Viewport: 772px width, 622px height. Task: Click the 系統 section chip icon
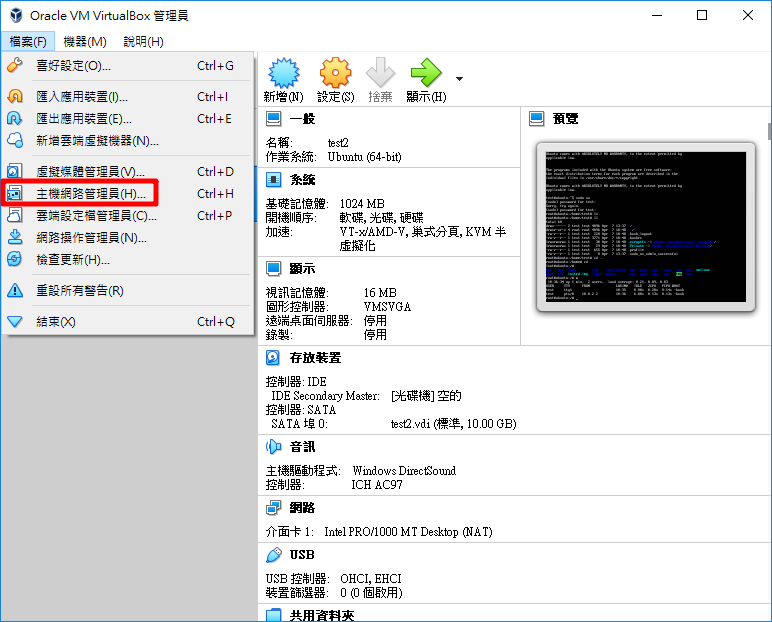[273, 179]
